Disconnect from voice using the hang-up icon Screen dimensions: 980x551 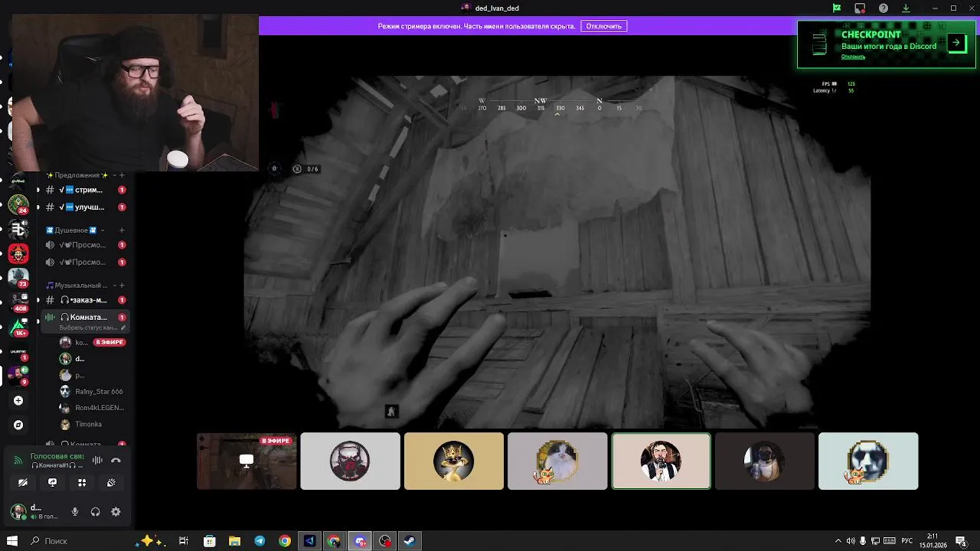(x=116, y=460)
